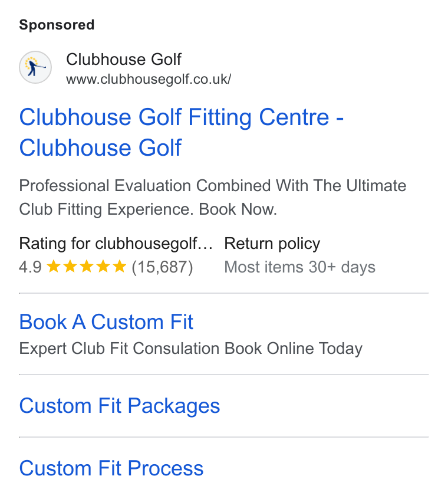Viewport: 448px width, 499px height.
Task: Click the Expert Club Fit Consulation description
Action: tap(191, 349)
